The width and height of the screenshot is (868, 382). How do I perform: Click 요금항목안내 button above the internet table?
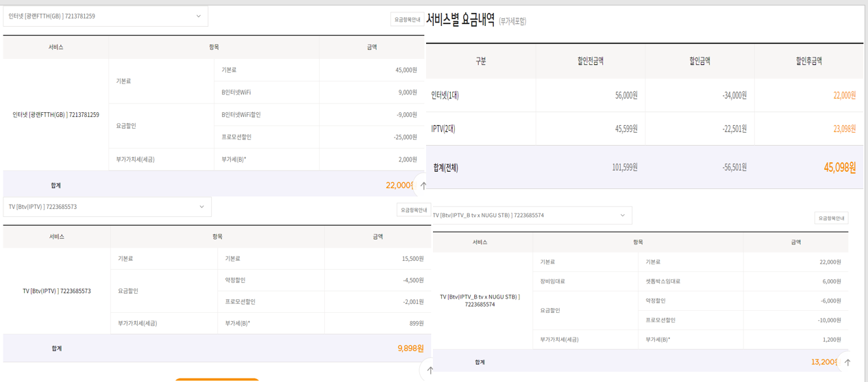coord(407,20)
